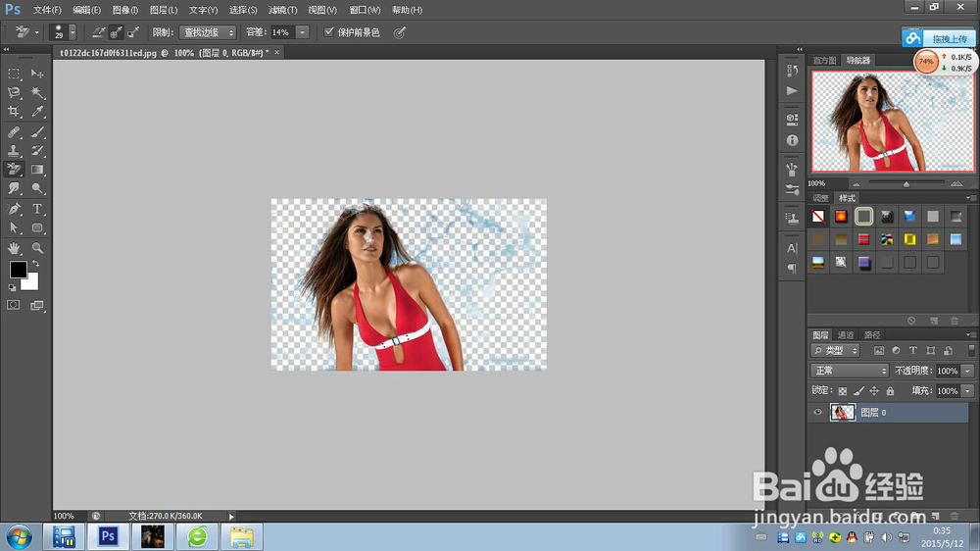Toggle pixel layer filter in Layers panel
The height and width of the screenshot is (551, 980).
point(879,351)
